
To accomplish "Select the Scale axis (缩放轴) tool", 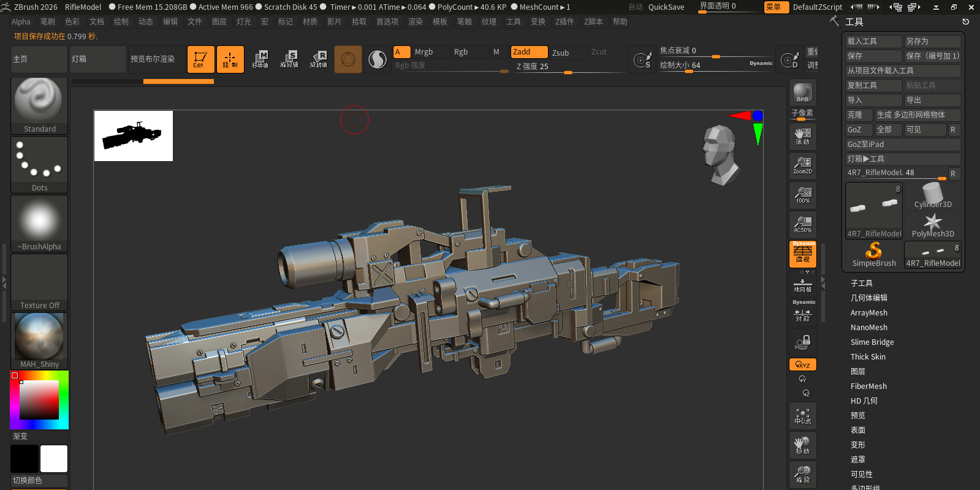I will (x=289, y=59).
